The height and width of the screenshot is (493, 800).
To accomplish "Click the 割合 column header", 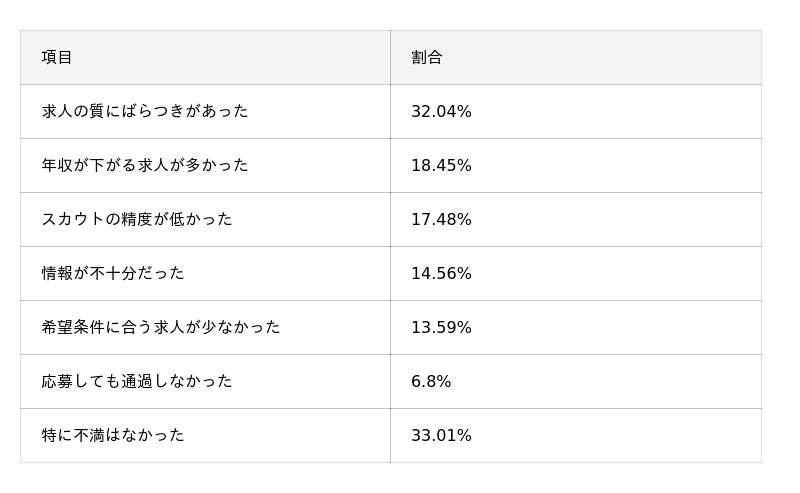I will coord(427,58).
